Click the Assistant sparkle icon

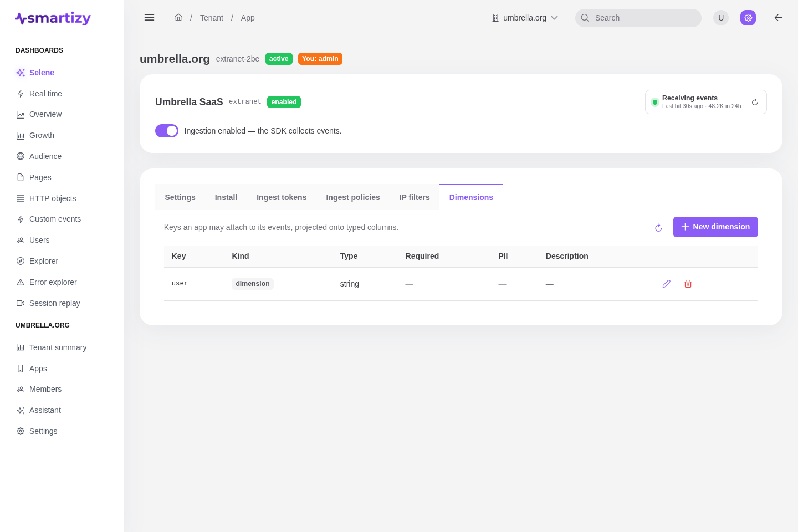(21, 411)
